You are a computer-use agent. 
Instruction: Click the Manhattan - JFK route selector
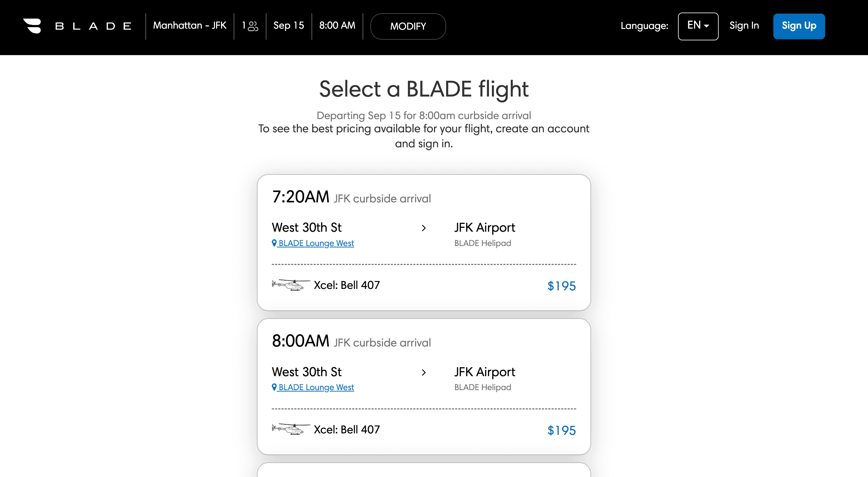pos(190,26)
